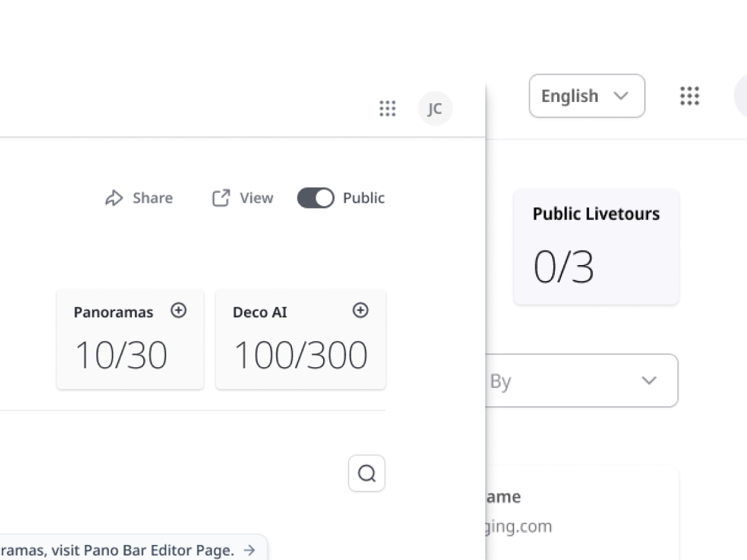The width and height of the screenshot is (747, 560).
Task: Click the View label text
Action: [x=256, y=198]
